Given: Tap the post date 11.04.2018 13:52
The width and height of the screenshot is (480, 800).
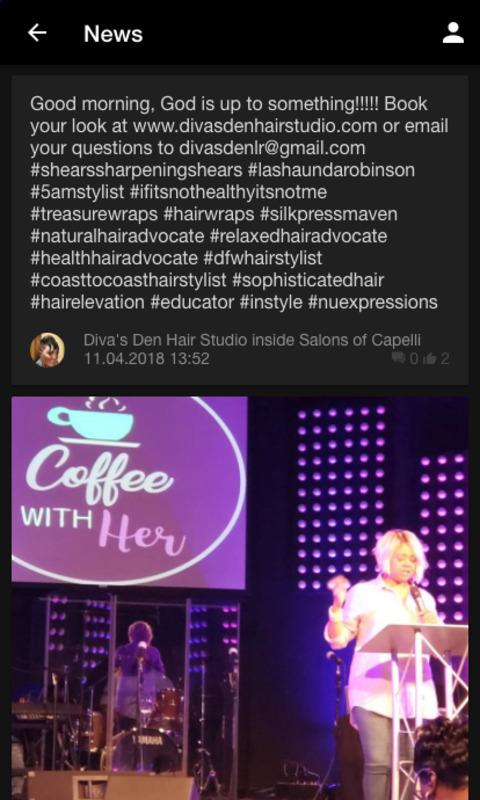Looking at the screenshot, I should click(x=146, y=359).
